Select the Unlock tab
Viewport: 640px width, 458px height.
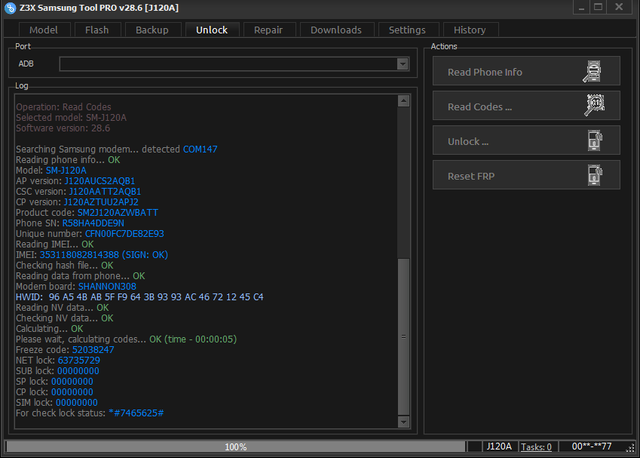[x=212, y=30]
